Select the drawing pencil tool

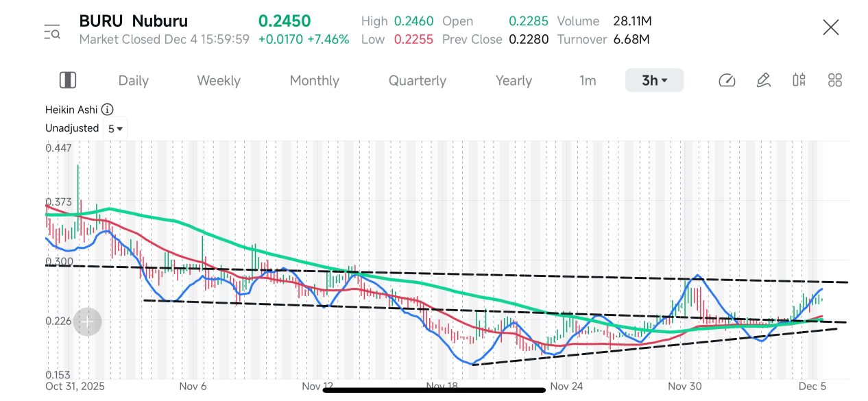tap(763, 80)
